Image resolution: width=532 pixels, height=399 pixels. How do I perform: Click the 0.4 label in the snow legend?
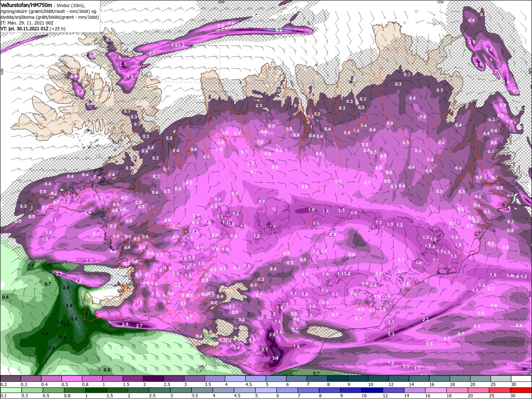tap(44, 384)
